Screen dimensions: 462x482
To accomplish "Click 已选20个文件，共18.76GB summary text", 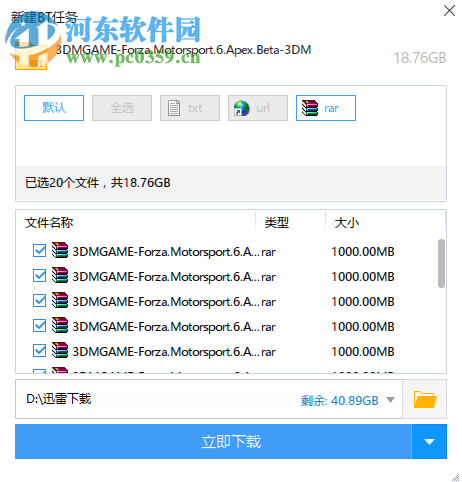I will (98, 183).
